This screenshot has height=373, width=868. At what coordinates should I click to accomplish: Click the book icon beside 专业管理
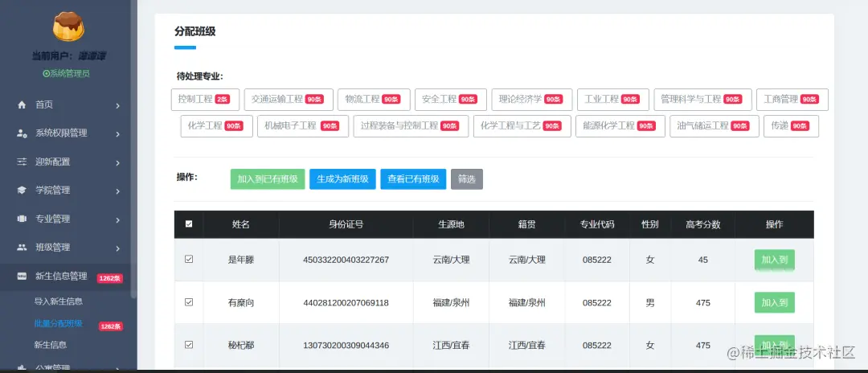pyautogui.click(x=23, y=219)
